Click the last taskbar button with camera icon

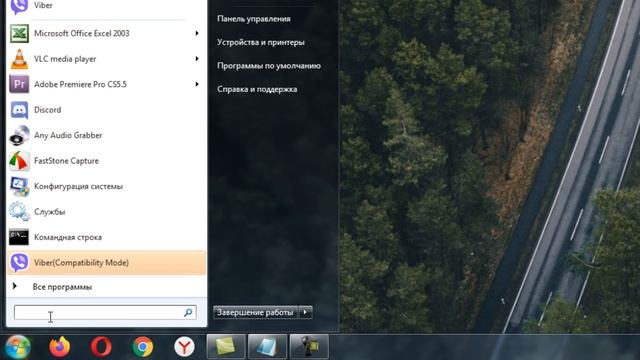309,347
